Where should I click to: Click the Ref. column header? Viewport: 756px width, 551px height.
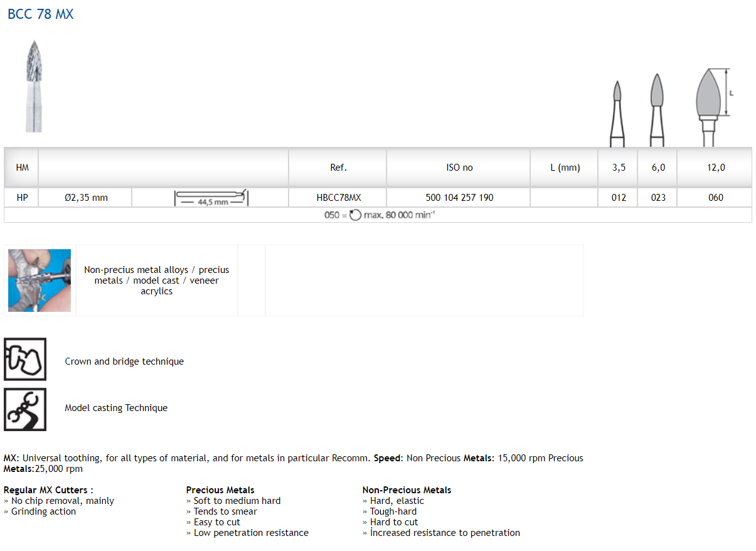click(x=338, y=168)
